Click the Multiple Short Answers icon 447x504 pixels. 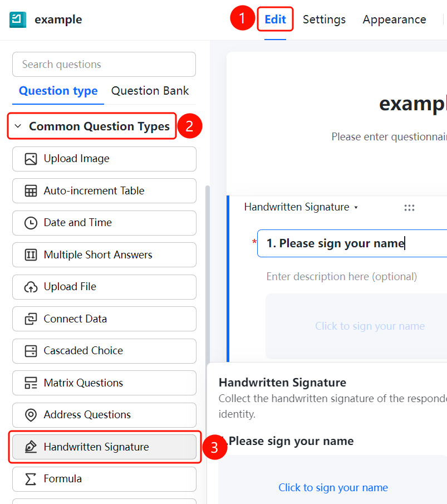click(31, 255)
